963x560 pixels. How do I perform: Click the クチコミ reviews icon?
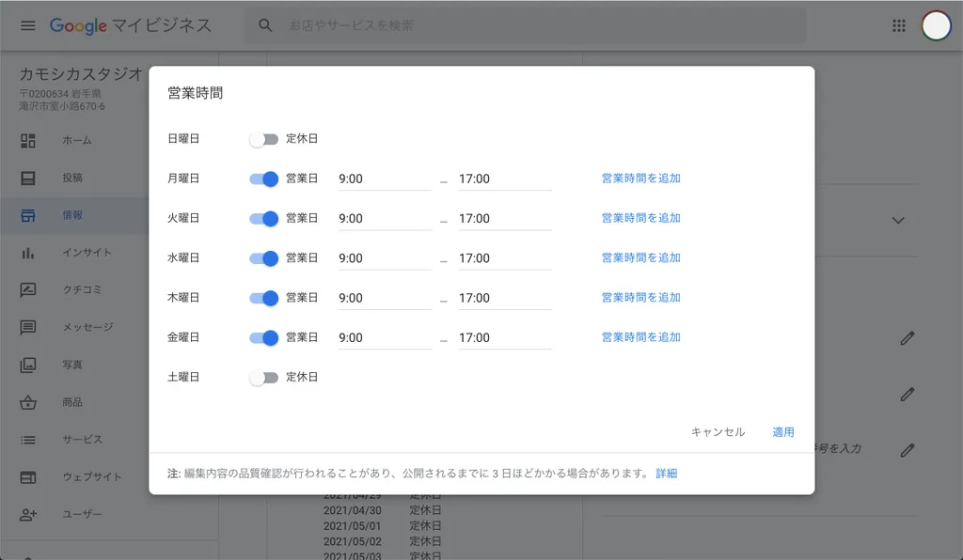click(28, 290)
